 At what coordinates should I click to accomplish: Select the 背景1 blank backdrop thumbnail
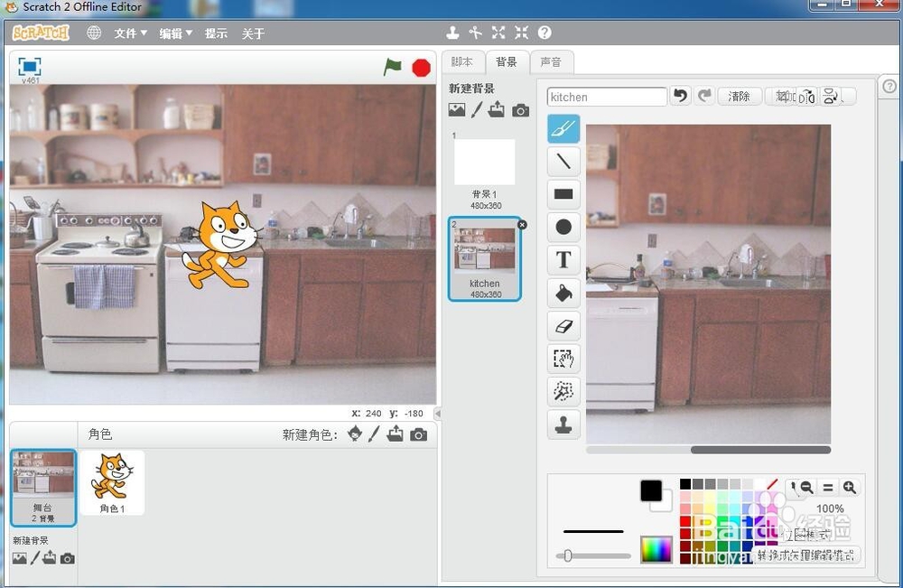pos(485,171)
